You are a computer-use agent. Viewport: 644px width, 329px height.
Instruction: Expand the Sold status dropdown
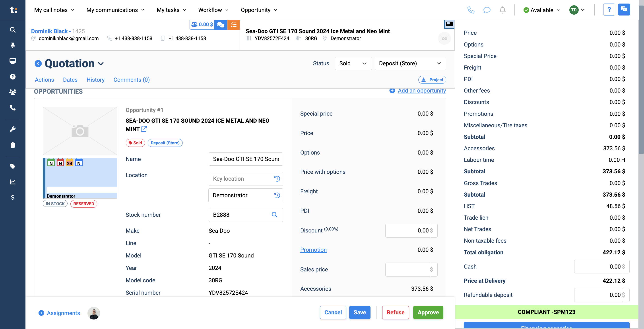pyautogui.click(x=353, y=64)
